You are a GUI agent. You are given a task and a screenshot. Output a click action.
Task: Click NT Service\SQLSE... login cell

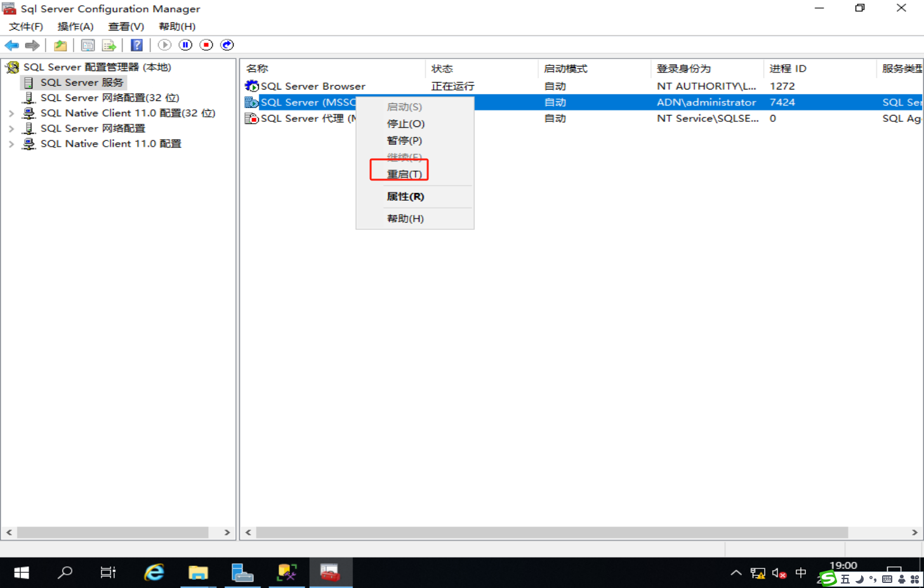pos(708,119)
